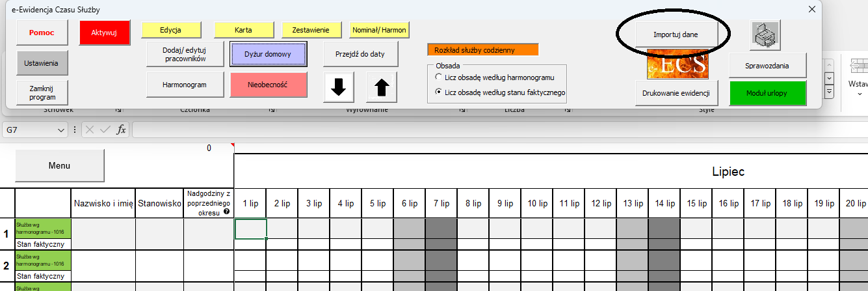Select the Nazwisko i imię column header
This screenshot has width=868, height=291.
point(103,204)
